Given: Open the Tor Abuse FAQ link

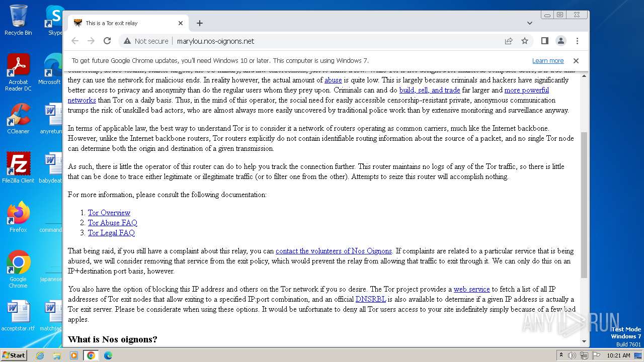Looking at the screenshot, I should pos(113,223).
